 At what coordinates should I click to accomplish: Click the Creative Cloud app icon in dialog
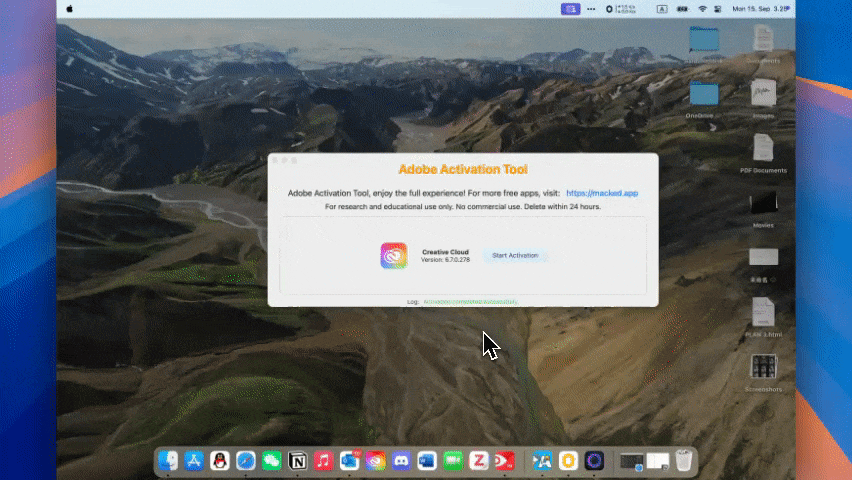[x=394, y=255]
